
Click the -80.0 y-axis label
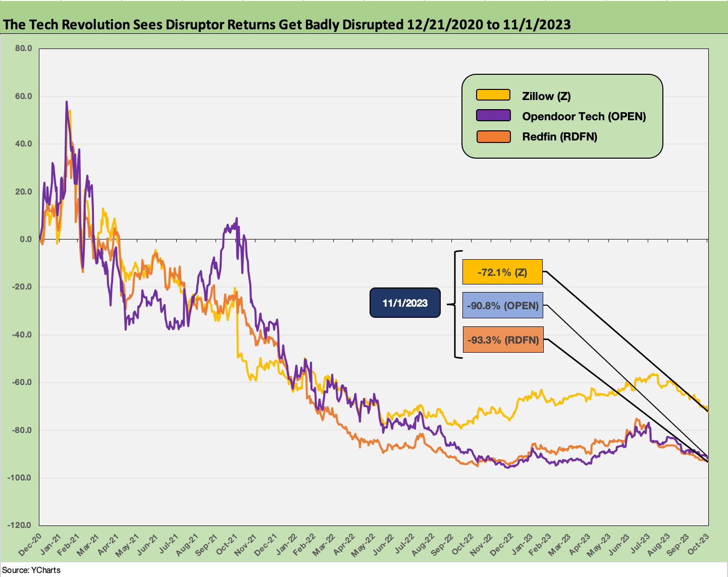[22, 430]
